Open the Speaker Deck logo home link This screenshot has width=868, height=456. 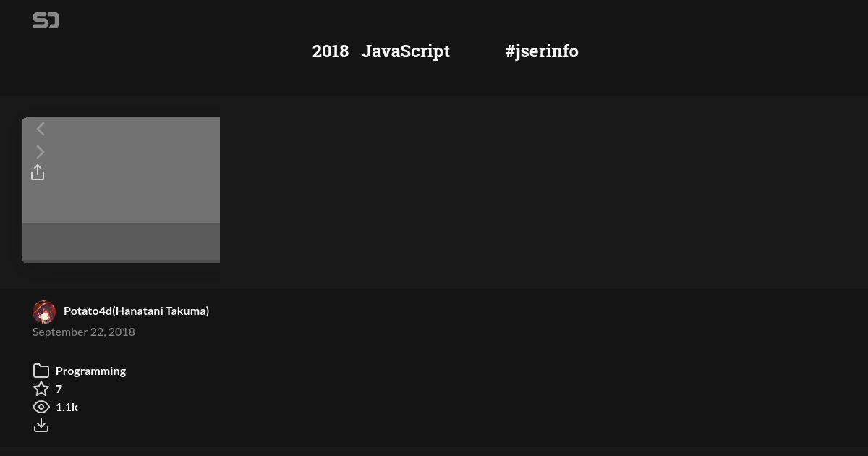tap(46, 20)
